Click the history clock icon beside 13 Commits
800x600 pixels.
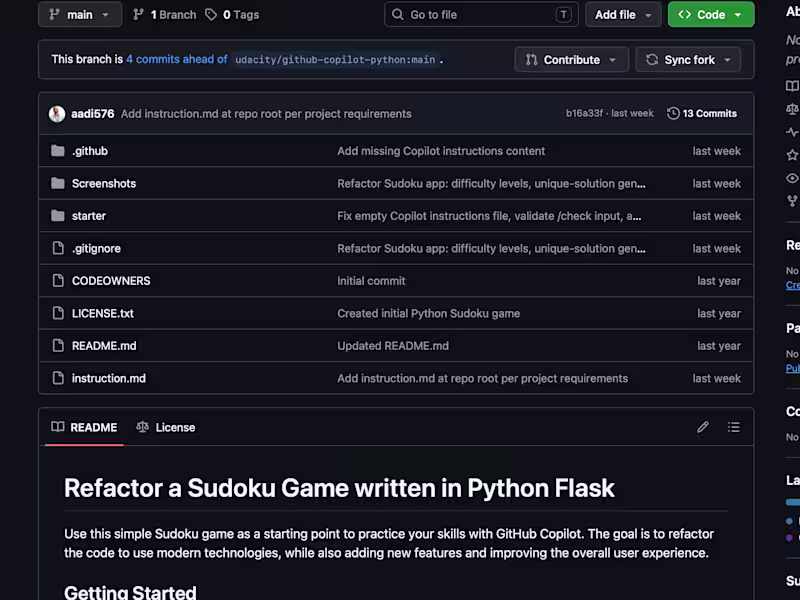673,113
